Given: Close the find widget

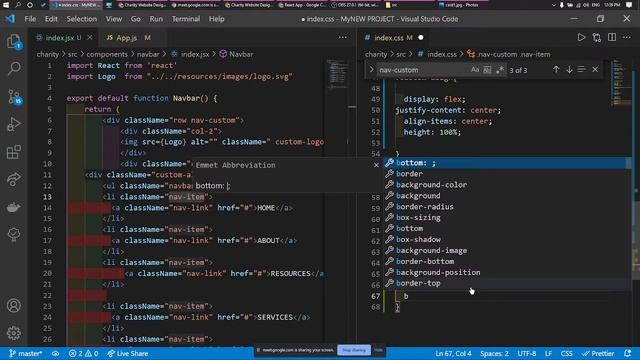Looking at the screenshot, I should tap(595, 70).
